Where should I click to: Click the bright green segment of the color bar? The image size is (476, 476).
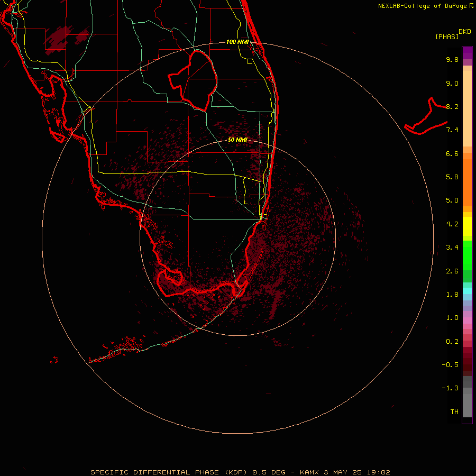467,255
